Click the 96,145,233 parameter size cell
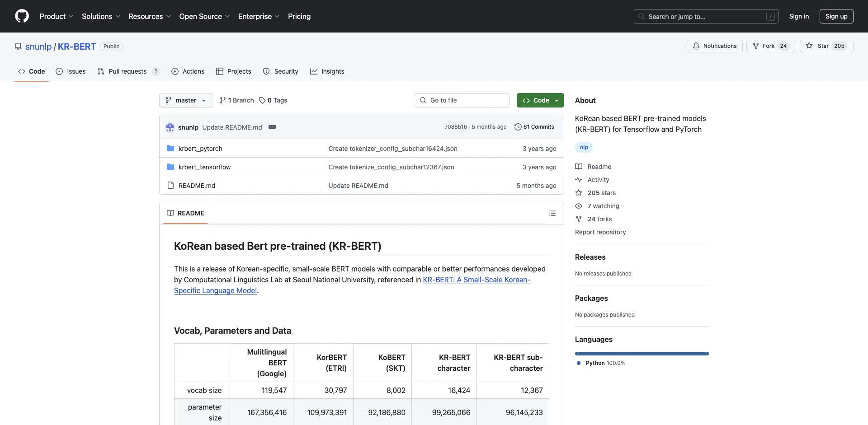The image size is (868, 425). pos(513,412)
